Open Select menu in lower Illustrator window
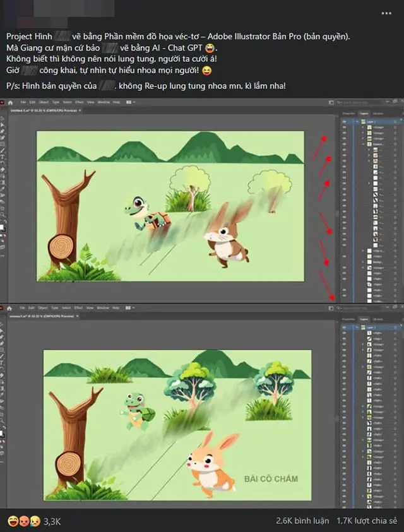This screenshot has width=404, height=532. tap(66, 308)
